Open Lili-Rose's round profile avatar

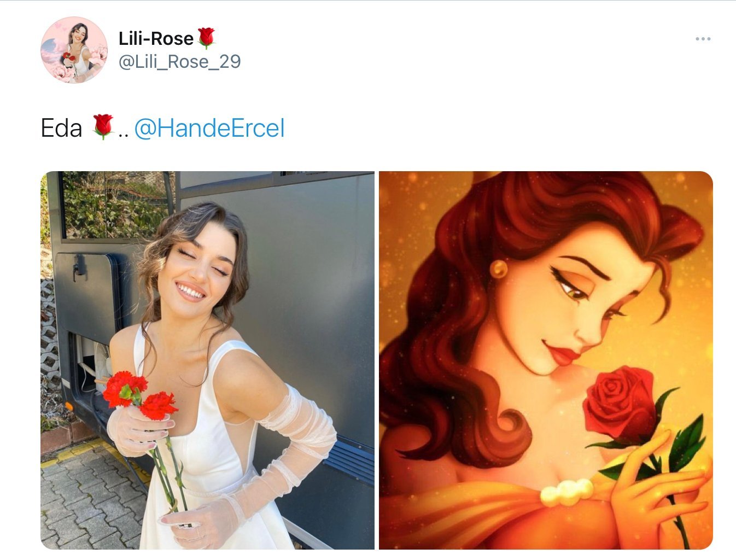[x=74, y=50]
